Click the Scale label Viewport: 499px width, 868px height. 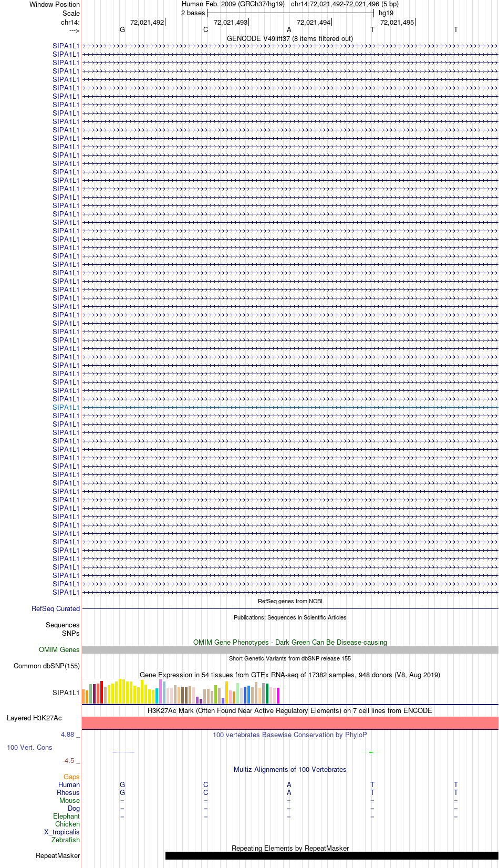click(x=71, y=13)
